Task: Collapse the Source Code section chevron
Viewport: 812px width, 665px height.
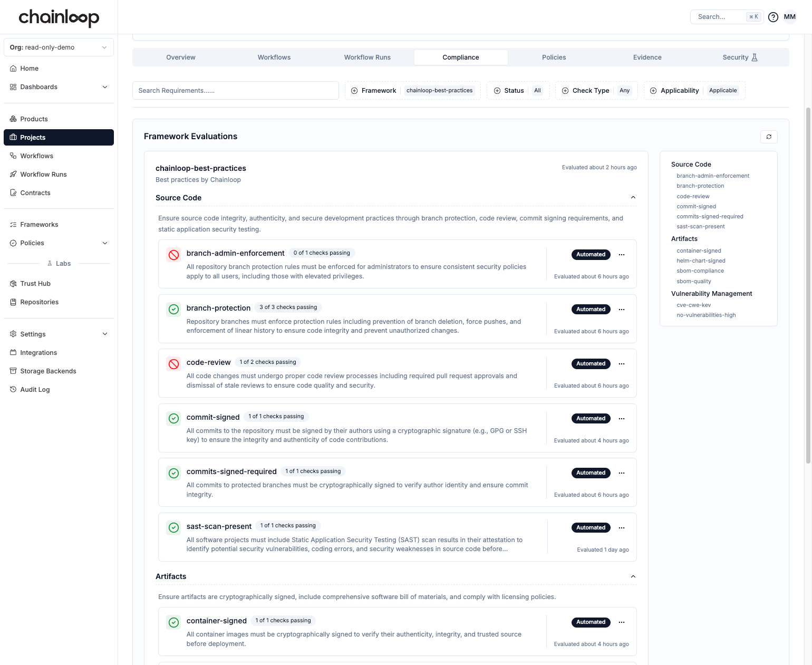Action: click(x=633, y=197)
